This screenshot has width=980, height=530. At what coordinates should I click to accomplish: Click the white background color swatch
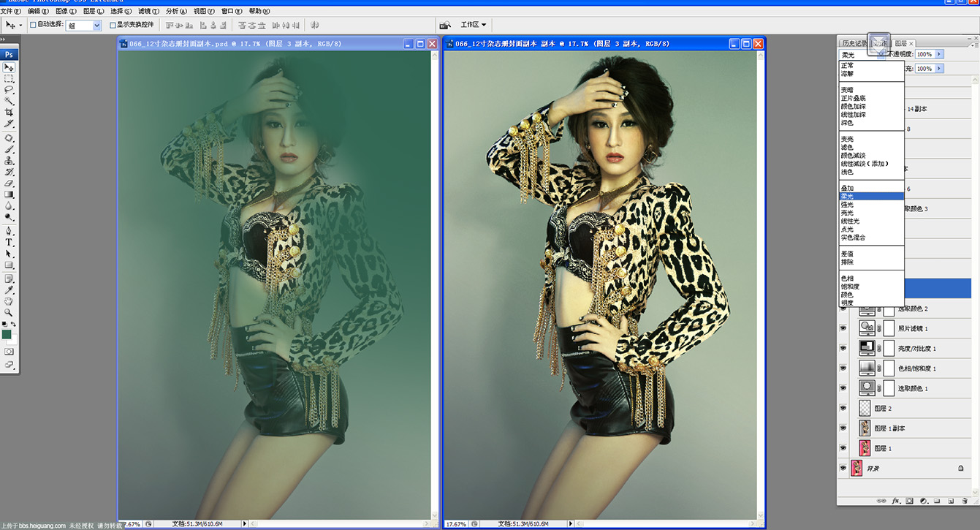pos(12,339)
